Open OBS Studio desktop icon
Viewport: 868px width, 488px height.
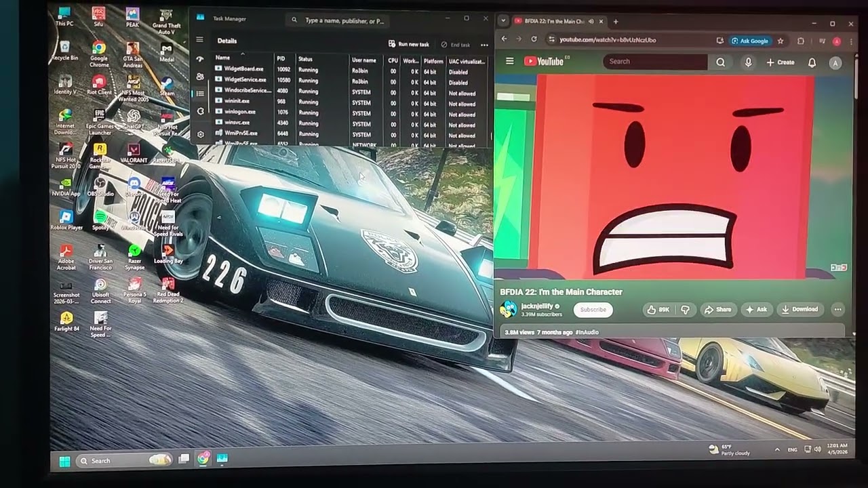coord(100,186)
